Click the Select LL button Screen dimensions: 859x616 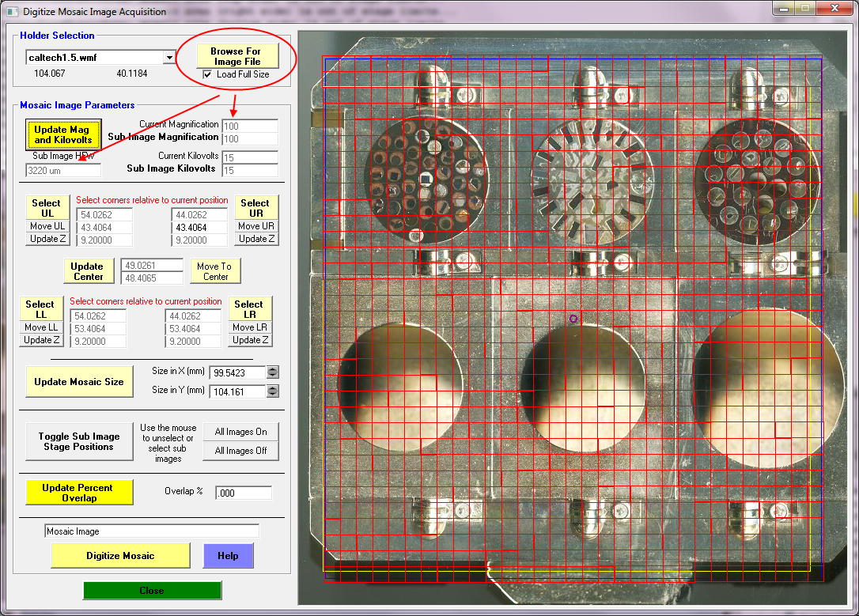click(x=40, y=309)
